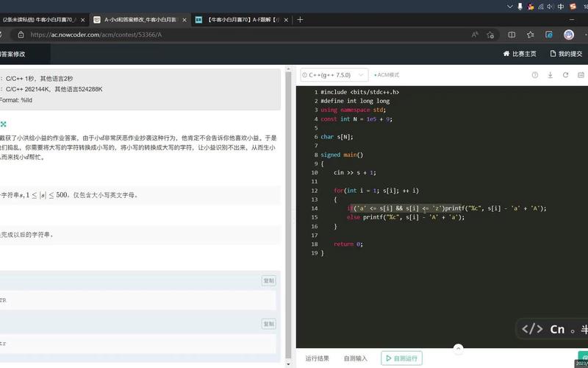Click the read aloud icon in address bar
The width and height of the screenshot is (588, 368).
[475, 35]
